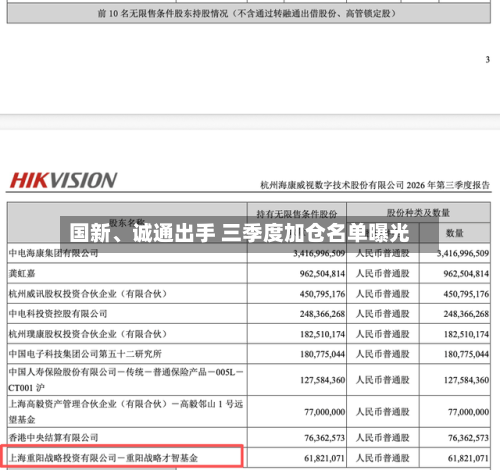Click 人民币普通股 in the 杭州璞康股权投资 row
The image size is (500, 470).
pyautogui.click(x=383, y=334)
